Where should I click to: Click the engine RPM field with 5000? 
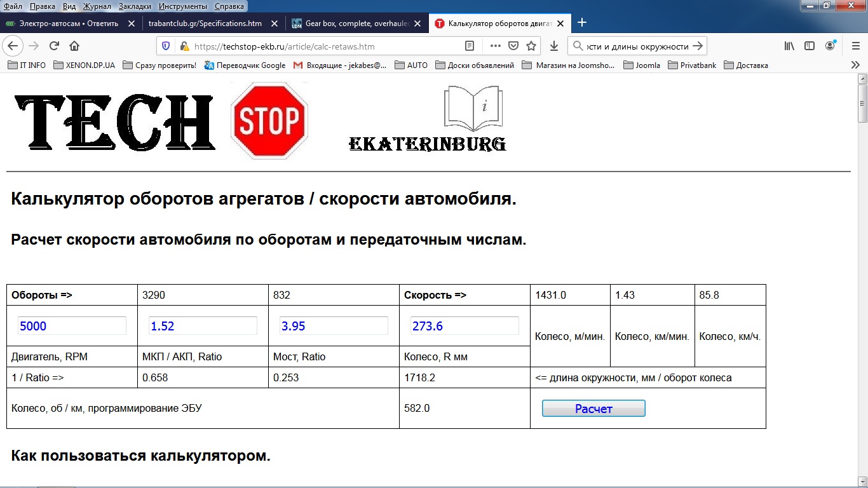[x=72, y=326]
